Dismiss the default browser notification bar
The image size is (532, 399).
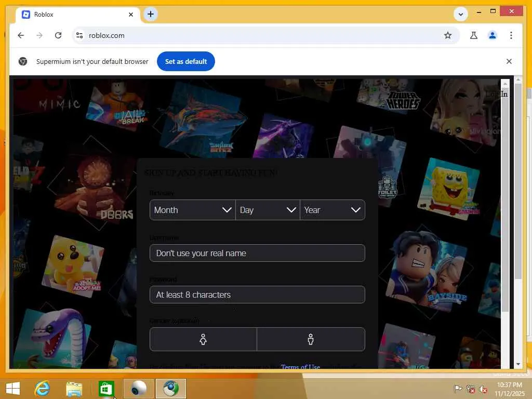point(509,61)
